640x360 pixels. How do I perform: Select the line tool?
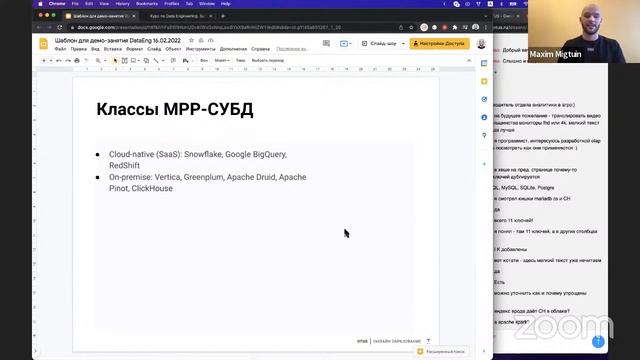click(156, 60)
